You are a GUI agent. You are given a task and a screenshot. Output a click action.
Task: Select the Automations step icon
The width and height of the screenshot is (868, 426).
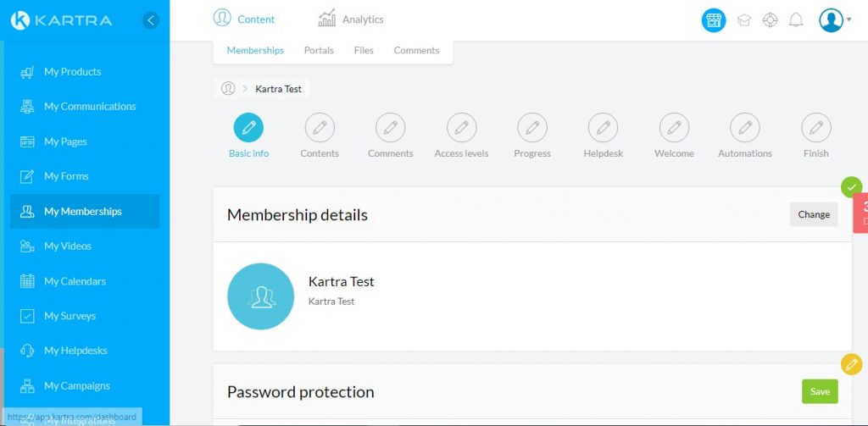(745, 128)
